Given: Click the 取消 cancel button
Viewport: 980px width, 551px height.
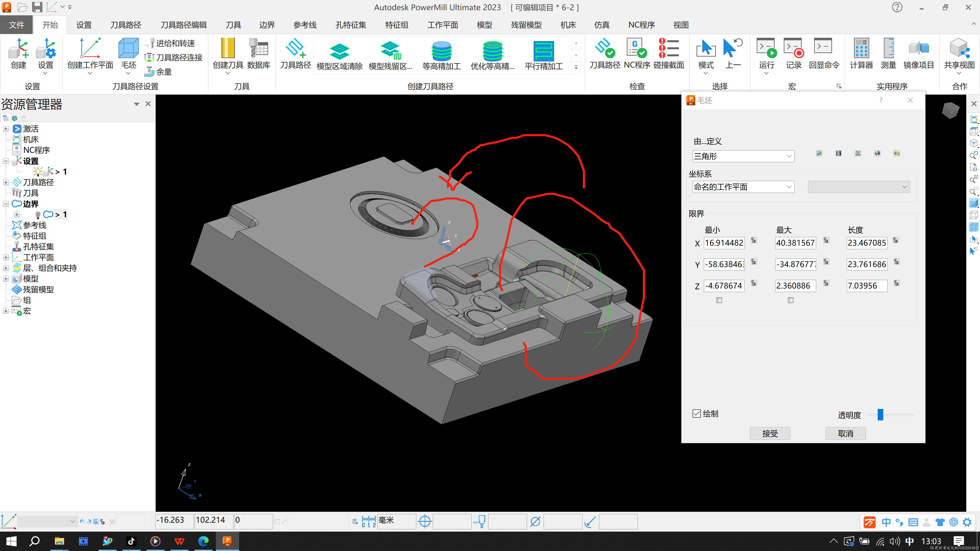Looking at the screenshot, I should (845, 433).
